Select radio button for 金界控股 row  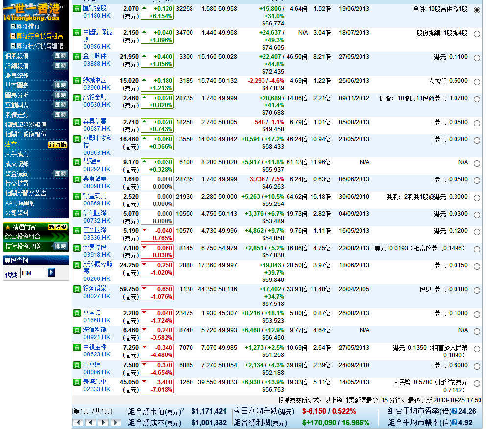(x=477, y=249)
